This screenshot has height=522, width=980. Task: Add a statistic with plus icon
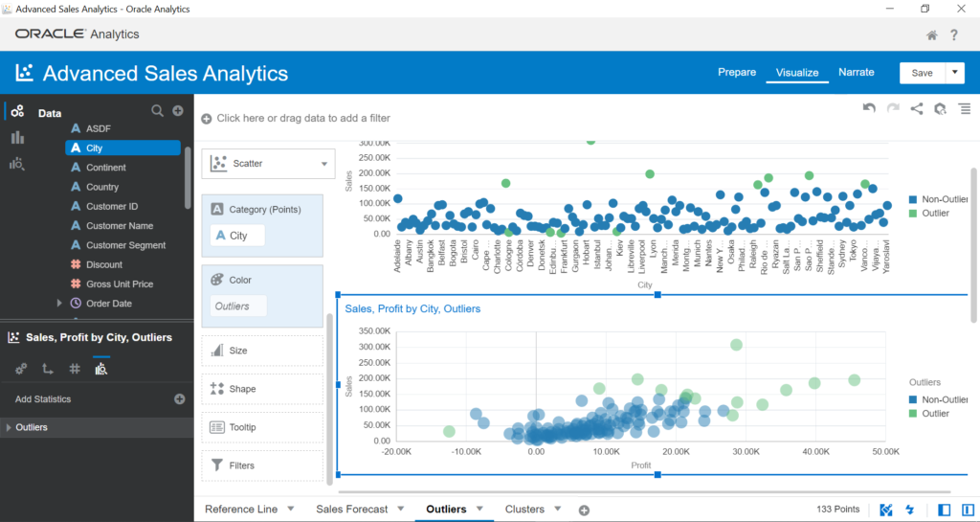click(179, 398)
